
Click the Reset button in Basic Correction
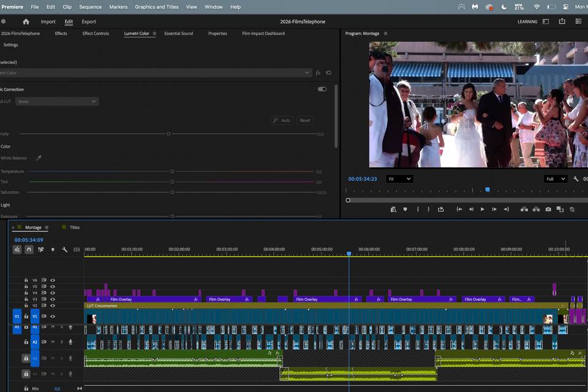pos(305,121)
